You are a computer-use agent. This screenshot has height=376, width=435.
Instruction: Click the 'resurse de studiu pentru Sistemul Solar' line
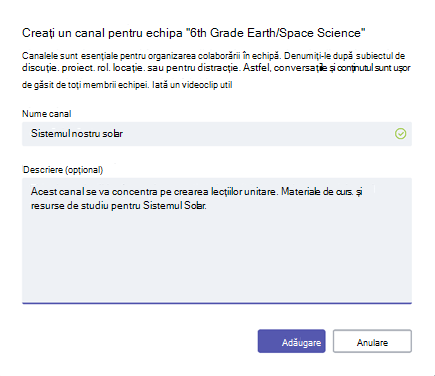pyautogui.click(x=119, y=206)
